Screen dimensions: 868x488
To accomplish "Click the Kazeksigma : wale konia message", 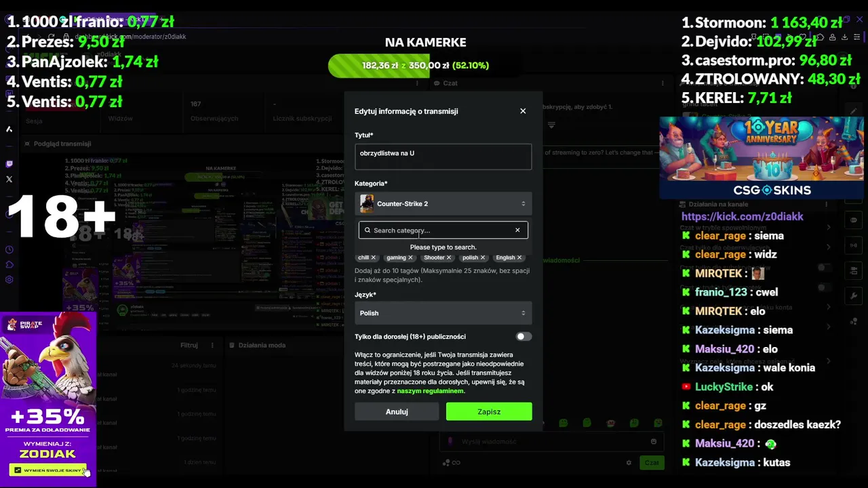I will 747,368.
